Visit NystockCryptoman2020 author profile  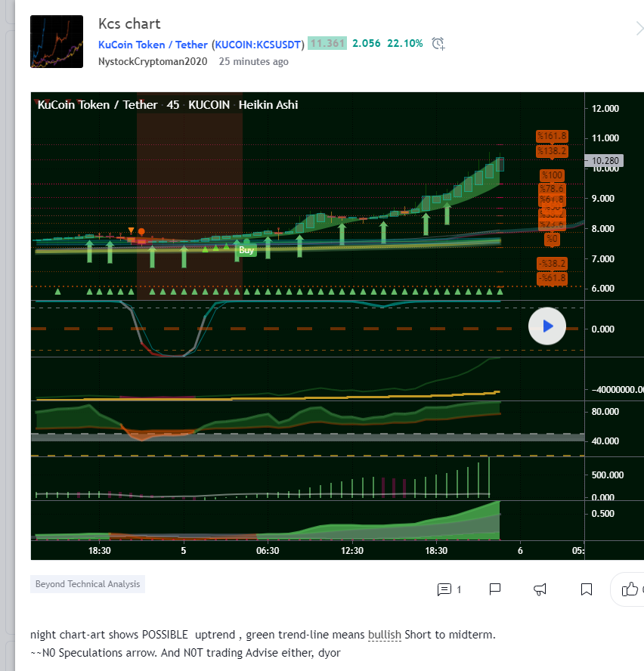coord(153,62)
